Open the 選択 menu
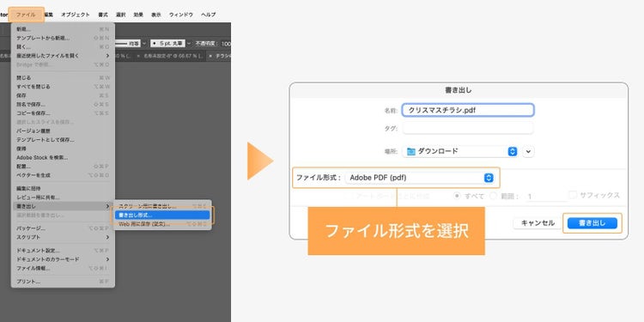 point(121,15)
